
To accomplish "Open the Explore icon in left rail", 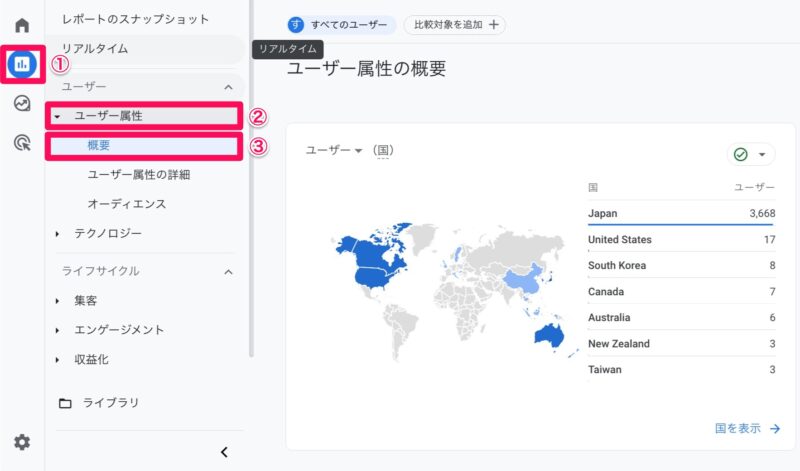I will [22, 104].
